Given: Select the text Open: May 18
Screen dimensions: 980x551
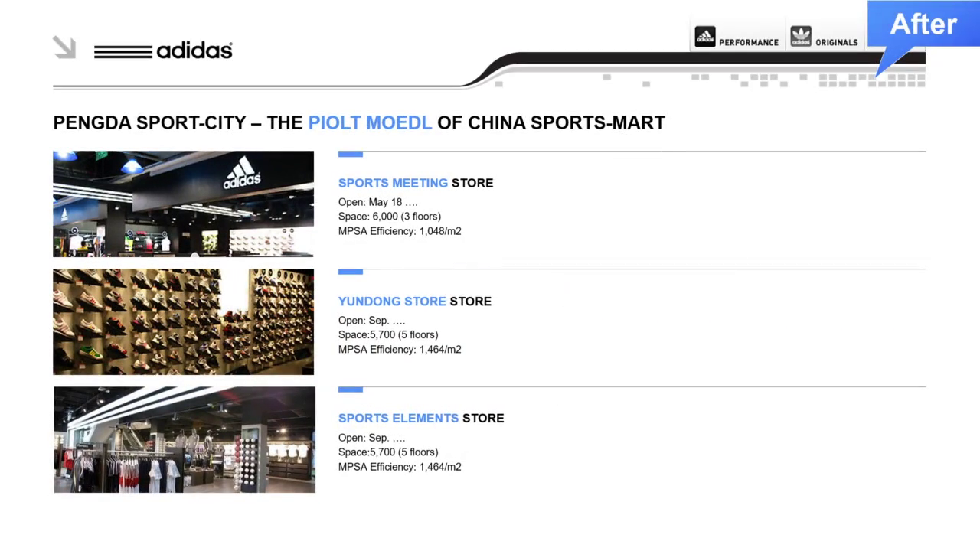Looking at the screenshot, I should (378, 202).
